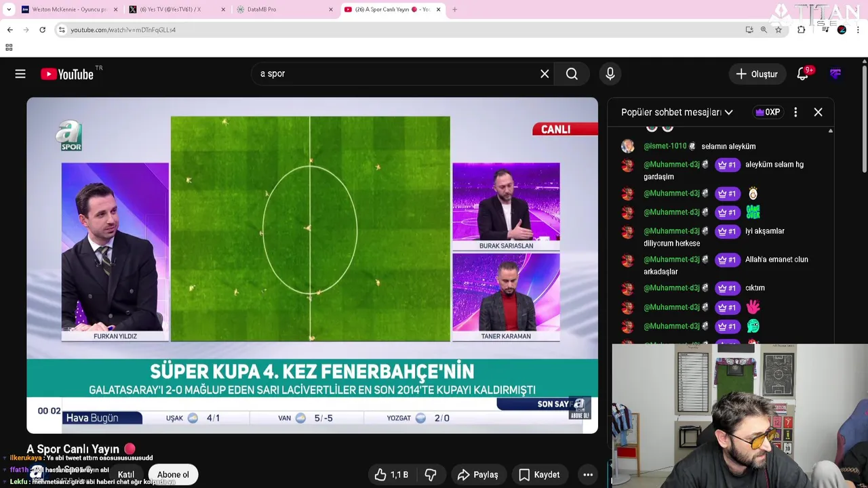Join channel with Katıl button
Viewport: 868px width, 488px height.
pyautogui.click(x=126, y=474)
